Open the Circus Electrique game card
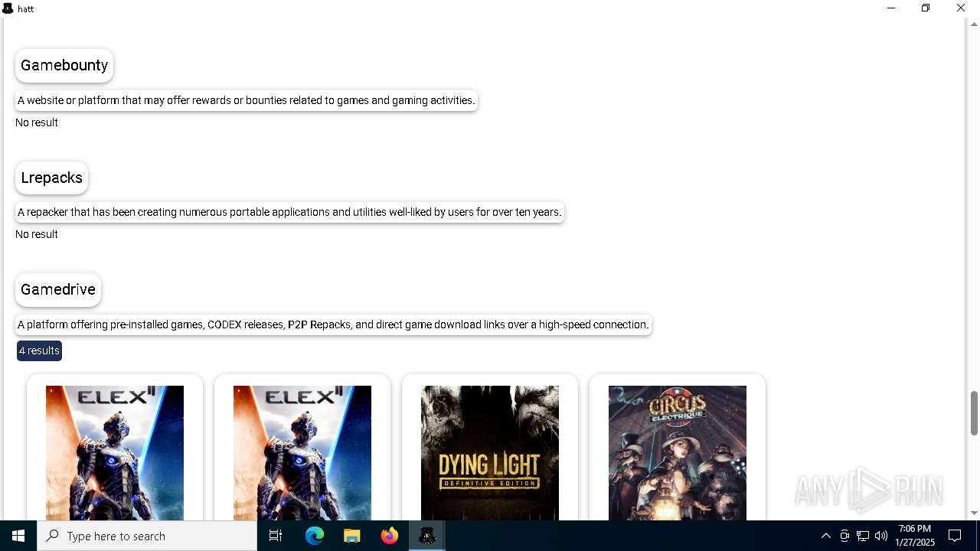This screenshot has width=980, height=551. coord(678,448)
